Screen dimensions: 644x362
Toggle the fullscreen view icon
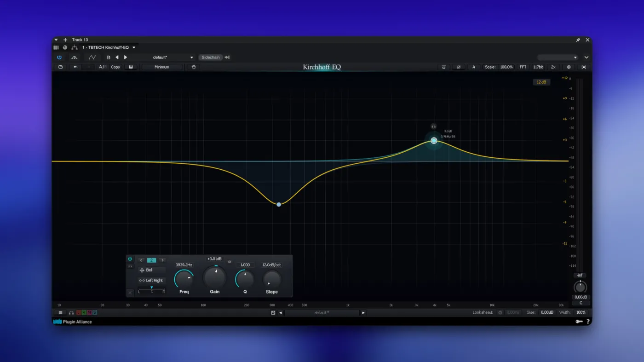(x=584, y=67)
